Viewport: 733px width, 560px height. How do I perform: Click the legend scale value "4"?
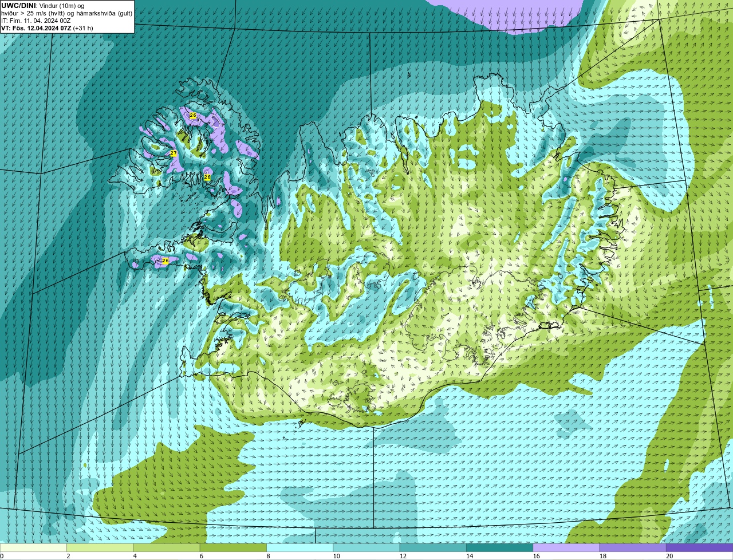135,556
